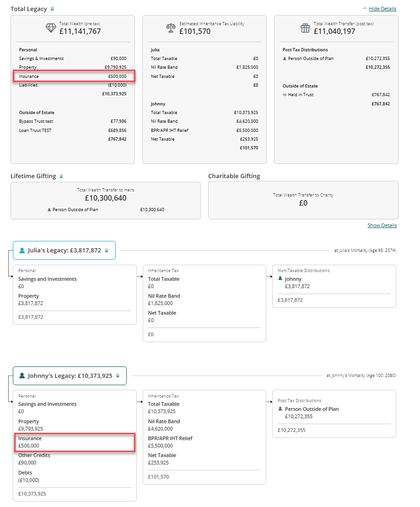Collapse details using the Hide Details chevron
This screenshot has height=507, width=420.
tap(365, 9)
